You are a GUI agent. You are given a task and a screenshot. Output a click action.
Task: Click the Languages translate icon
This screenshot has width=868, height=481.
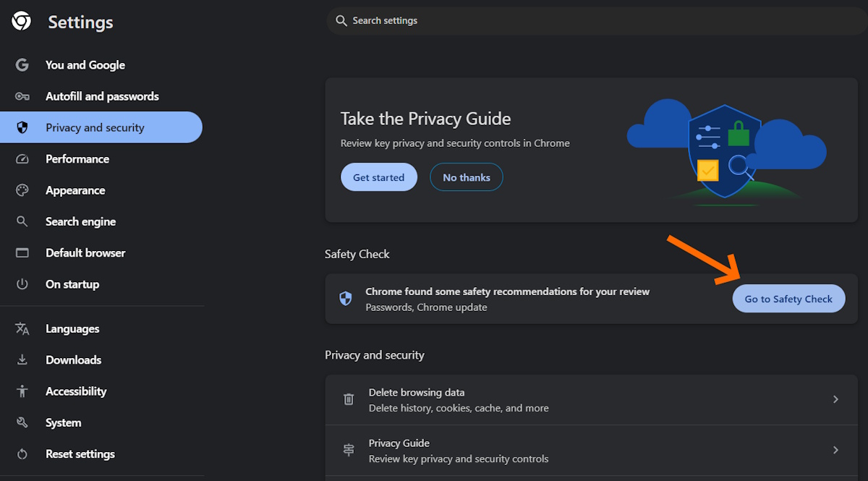pos(22,329)
